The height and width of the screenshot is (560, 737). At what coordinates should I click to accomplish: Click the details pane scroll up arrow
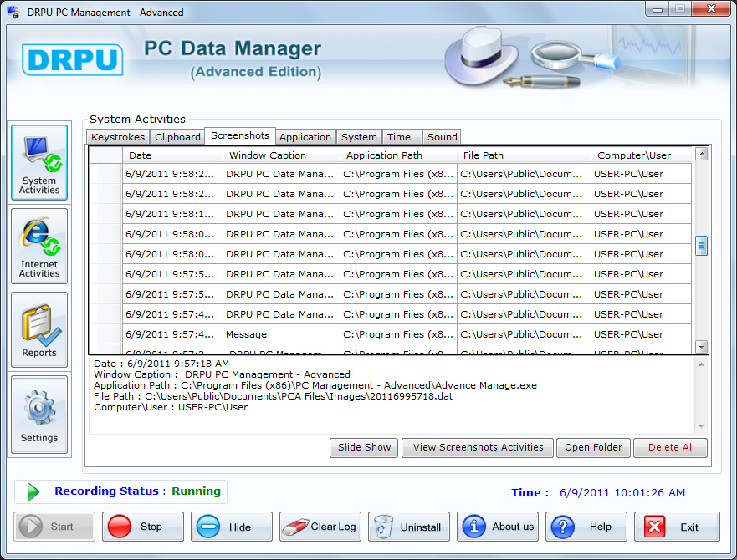pyautogui.click(x=701, y=364)
